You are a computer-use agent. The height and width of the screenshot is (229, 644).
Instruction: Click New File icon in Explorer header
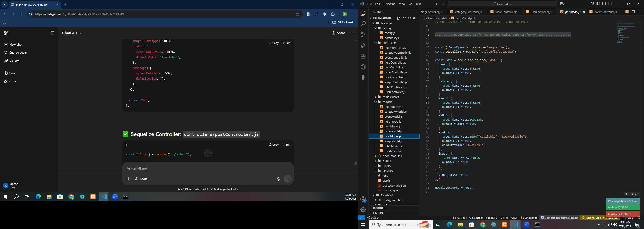pos(398,18)
